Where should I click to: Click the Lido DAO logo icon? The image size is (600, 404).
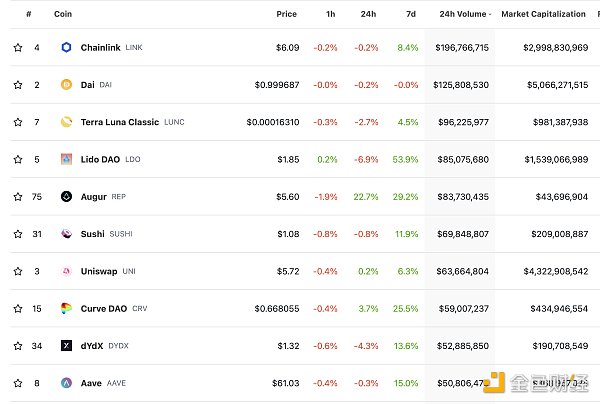tap(67, 159)
